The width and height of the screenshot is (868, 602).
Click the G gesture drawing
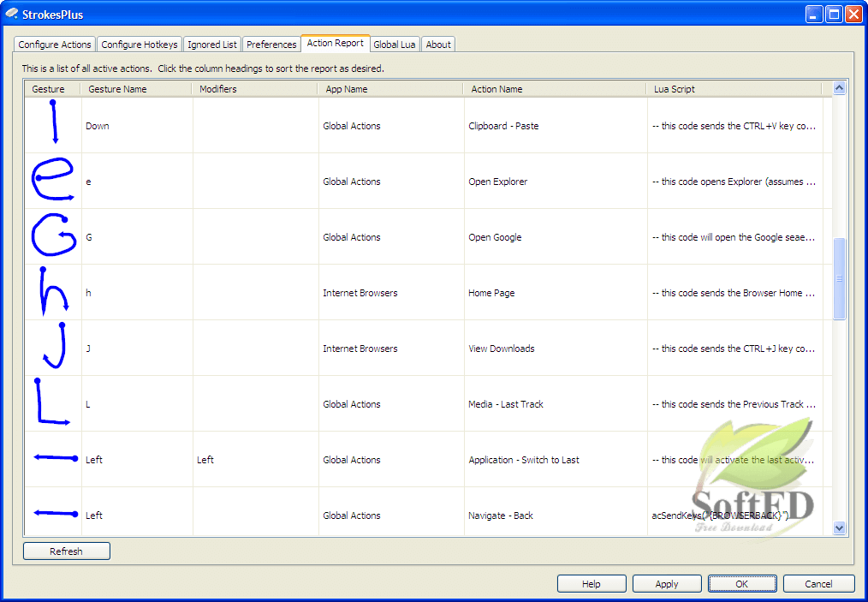pos(54,235)
